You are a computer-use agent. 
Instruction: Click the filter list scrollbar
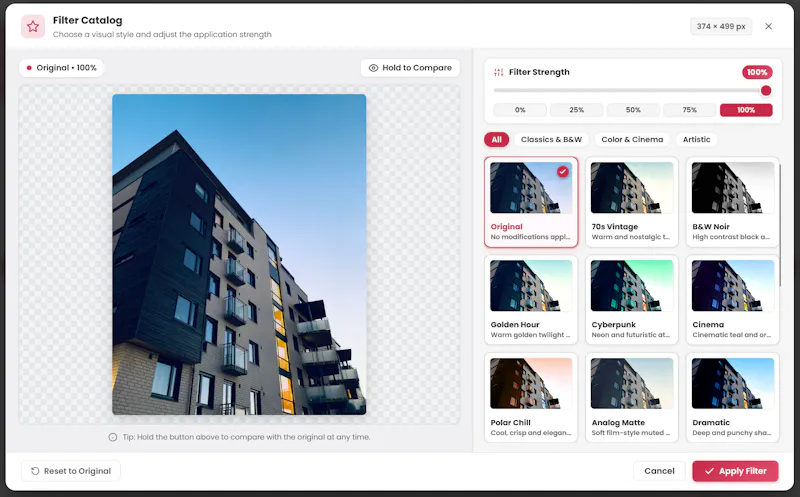coord(780,225)
